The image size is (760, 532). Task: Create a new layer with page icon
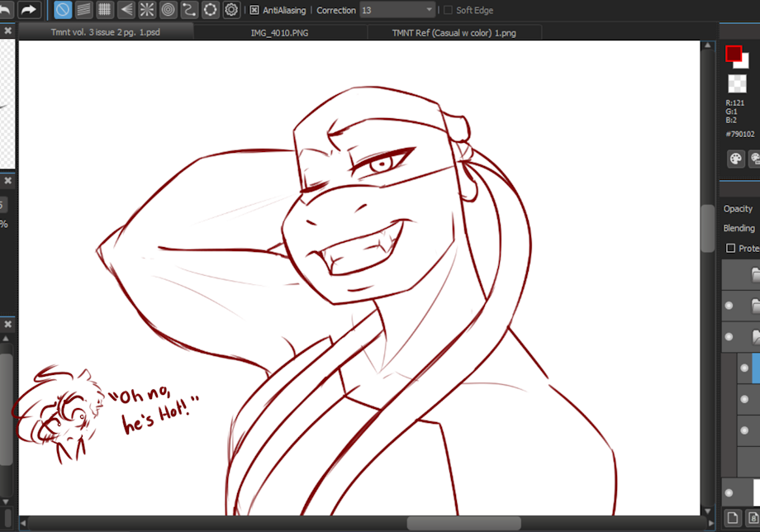coord(733,517)
